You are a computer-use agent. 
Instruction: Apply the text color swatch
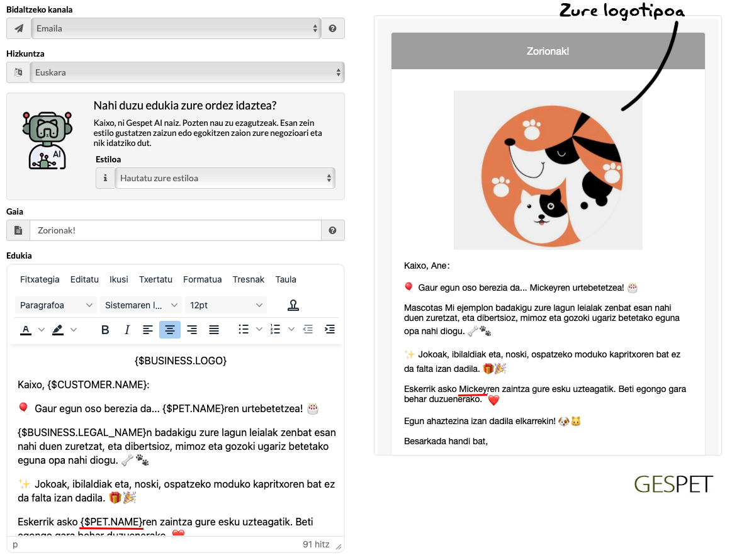click(x=26, y=330)
